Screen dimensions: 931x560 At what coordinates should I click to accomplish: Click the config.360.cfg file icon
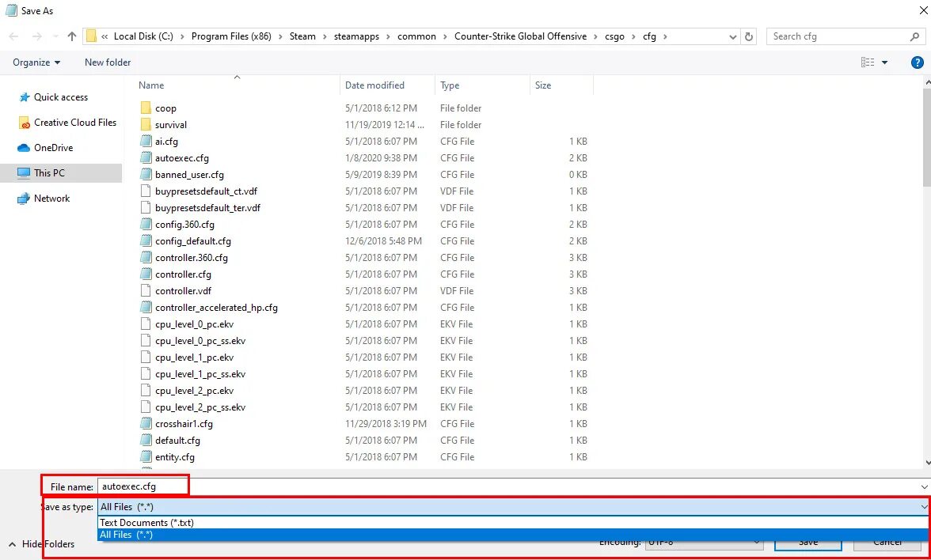point(146,225)
